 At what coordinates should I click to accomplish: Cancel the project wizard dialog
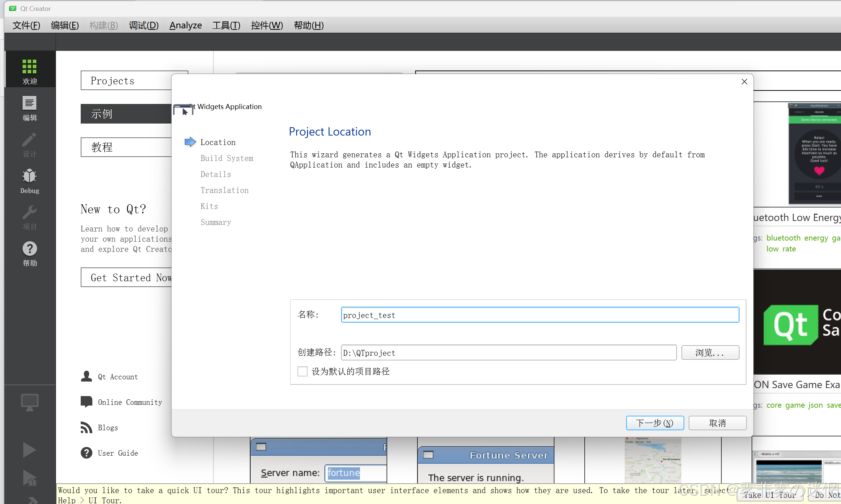[x=717, y=423]
